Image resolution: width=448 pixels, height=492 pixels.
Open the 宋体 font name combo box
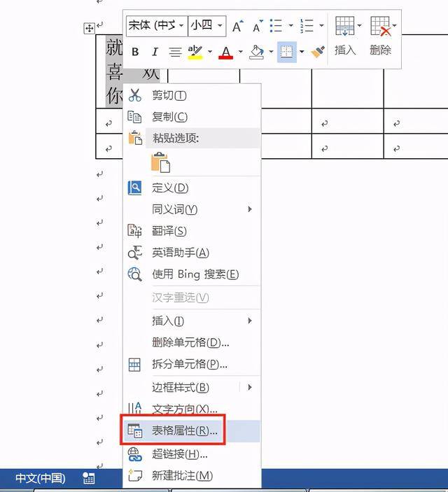(157, 26)
